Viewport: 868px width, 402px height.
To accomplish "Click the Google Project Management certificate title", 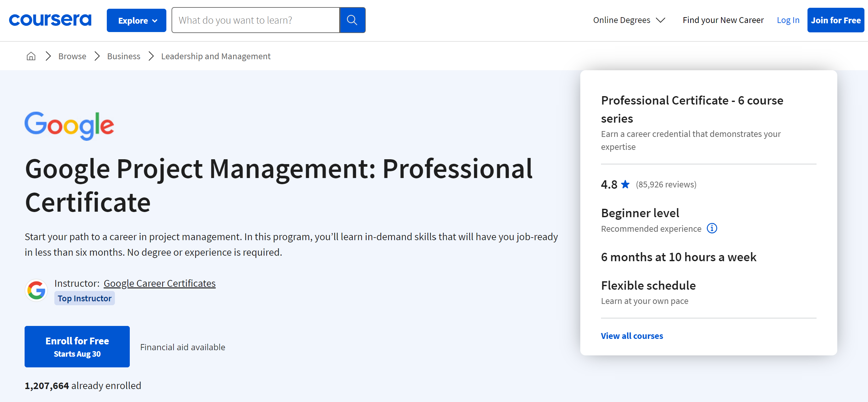I will click(x=279, y=185).
